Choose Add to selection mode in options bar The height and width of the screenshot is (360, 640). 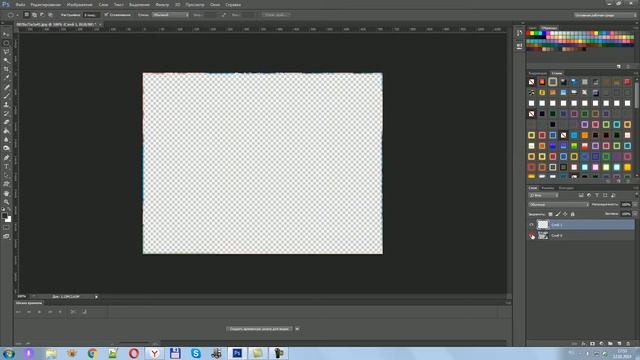(34, 15)
